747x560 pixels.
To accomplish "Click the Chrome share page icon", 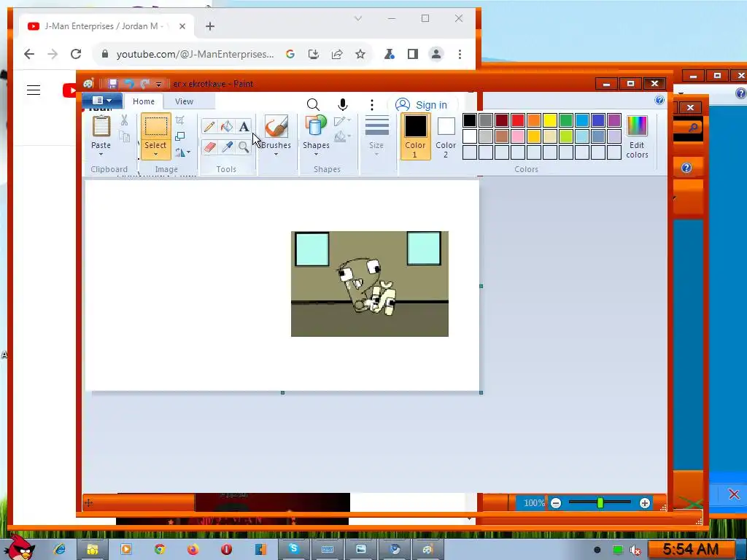I will 337,54.
